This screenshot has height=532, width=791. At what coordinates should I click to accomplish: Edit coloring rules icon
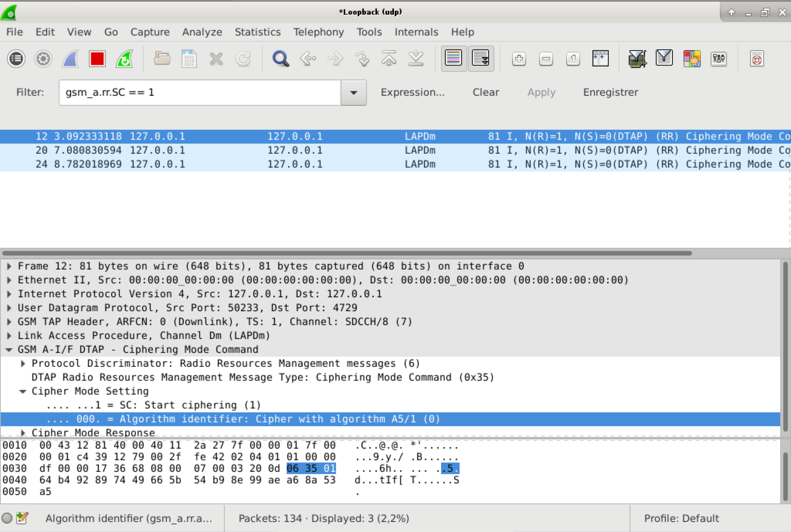692,59
